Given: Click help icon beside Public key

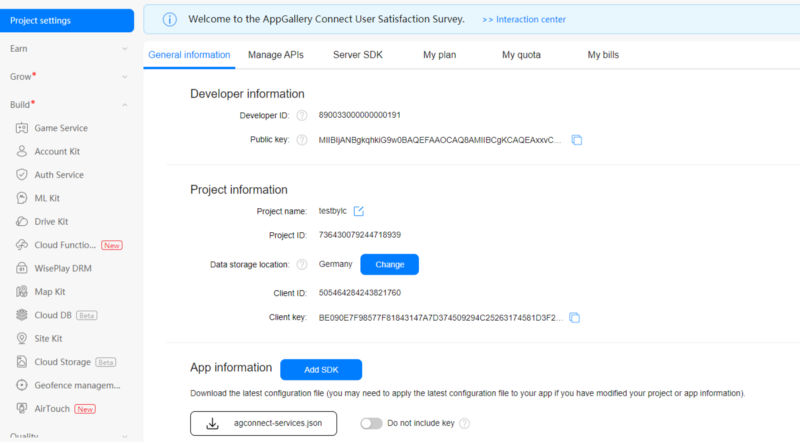Looking at the screenshot, I should pos(302,140).
